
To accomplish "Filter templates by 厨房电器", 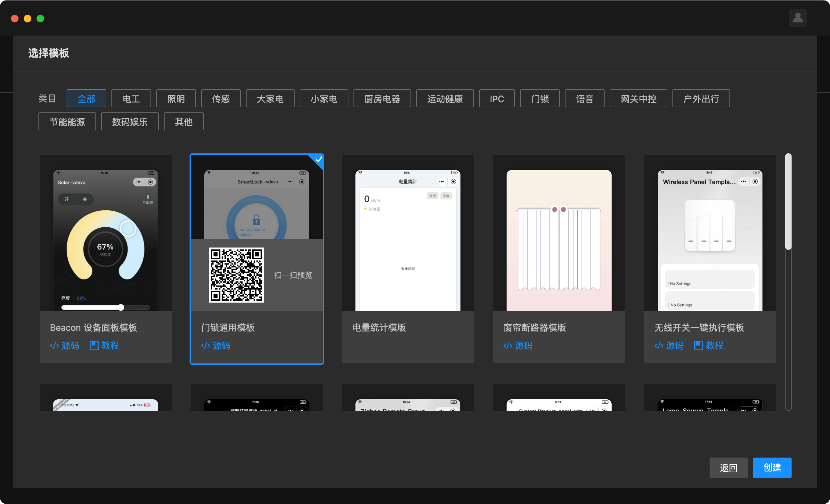I will (382, 99).
